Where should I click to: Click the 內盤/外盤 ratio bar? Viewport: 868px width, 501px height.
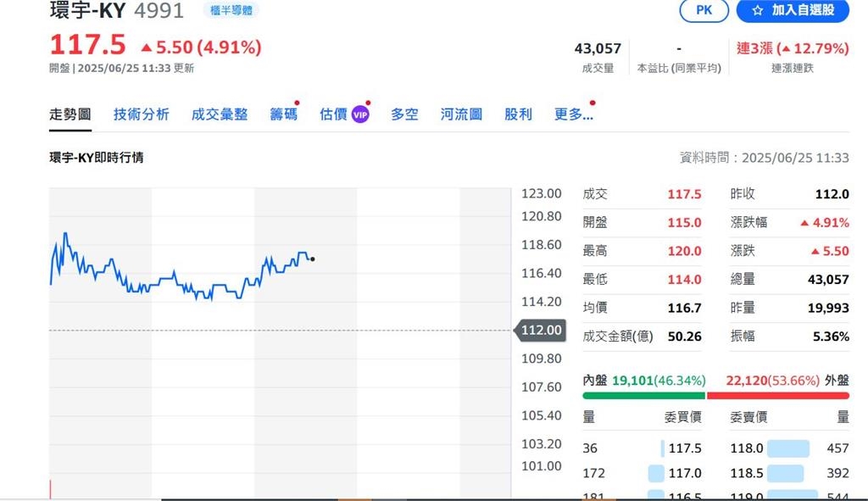712,395
